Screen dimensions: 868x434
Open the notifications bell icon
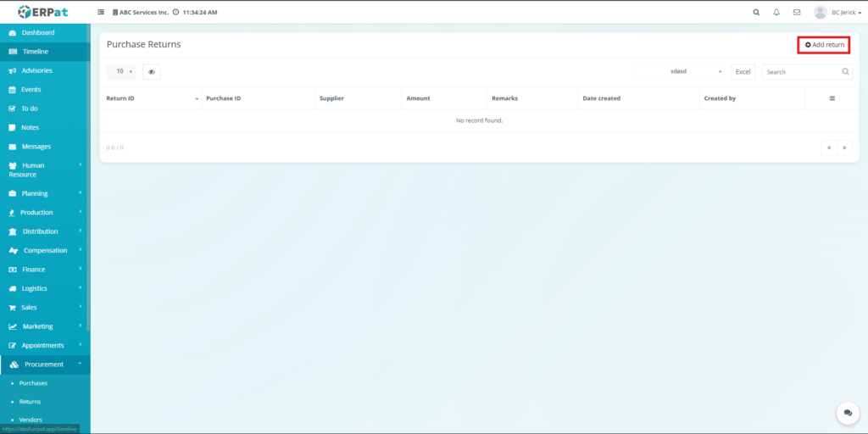point(776,13)
